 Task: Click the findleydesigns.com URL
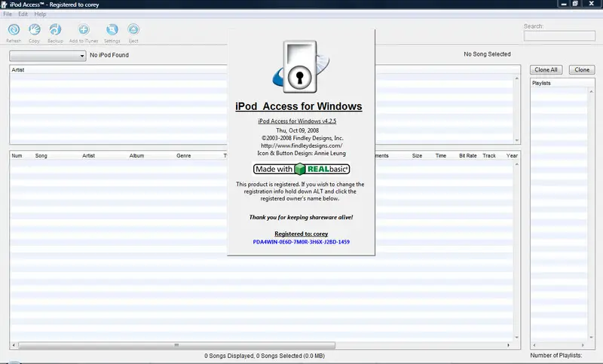pyautogui.click(x=301, y=145)
